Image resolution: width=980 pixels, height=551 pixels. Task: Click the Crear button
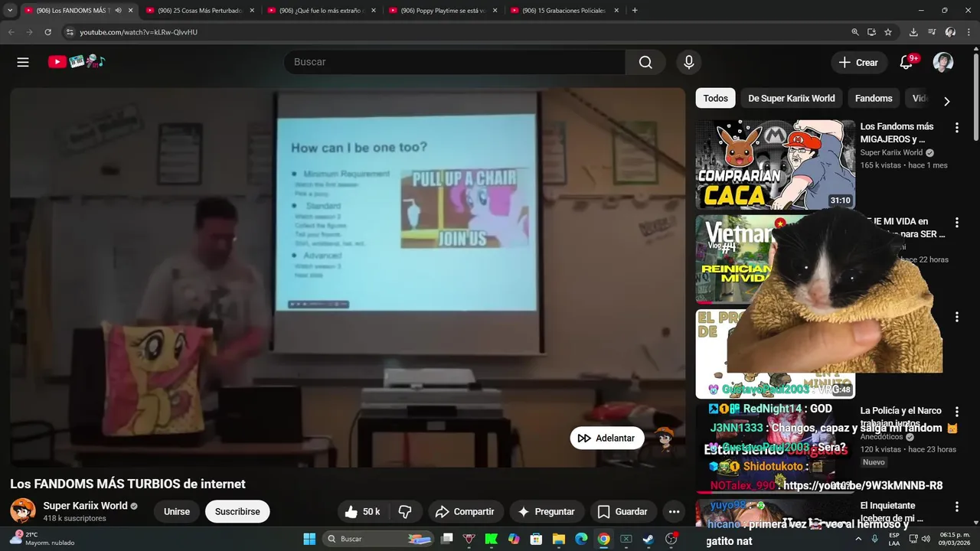[x=858, y=63]
